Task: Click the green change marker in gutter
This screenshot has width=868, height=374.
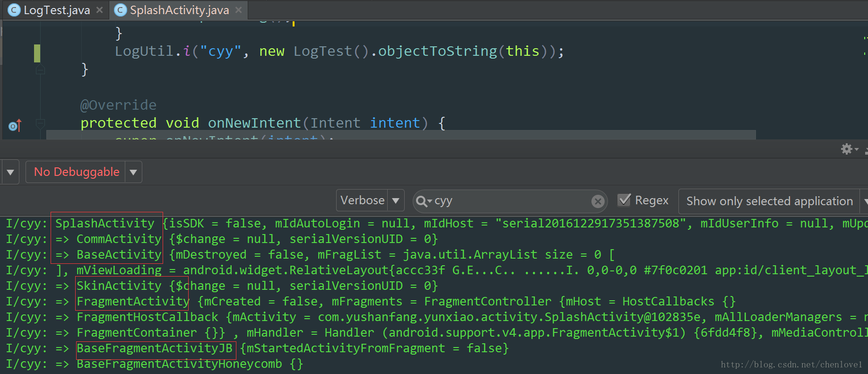Action: pyautogui.click(x=37, y=53)
